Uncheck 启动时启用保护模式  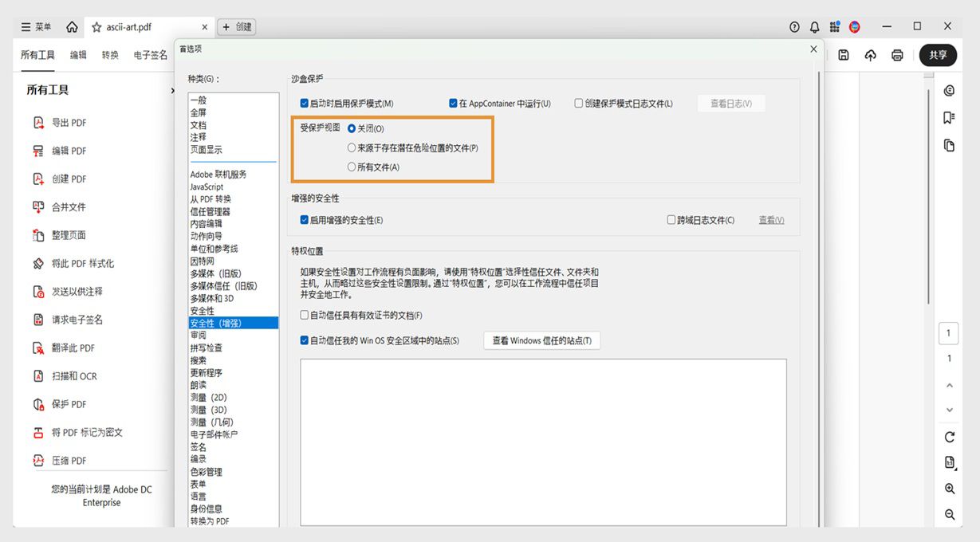coord(304,103)
